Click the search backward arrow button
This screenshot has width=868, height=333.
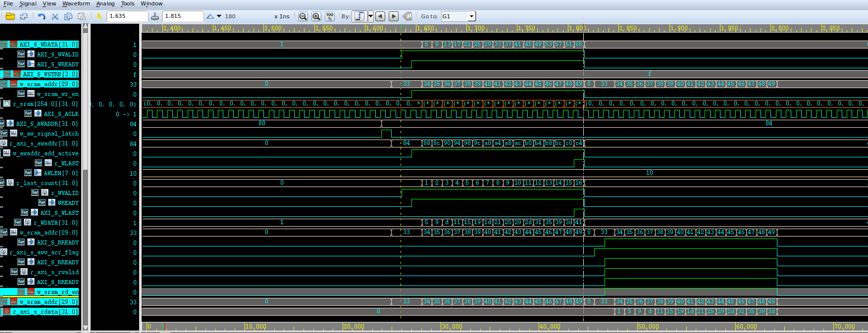pos(380,16)
